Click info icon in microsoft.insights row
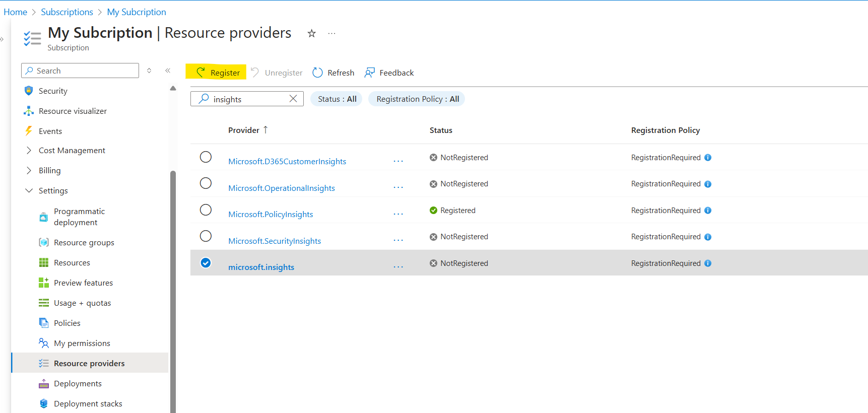 point(708,263)
